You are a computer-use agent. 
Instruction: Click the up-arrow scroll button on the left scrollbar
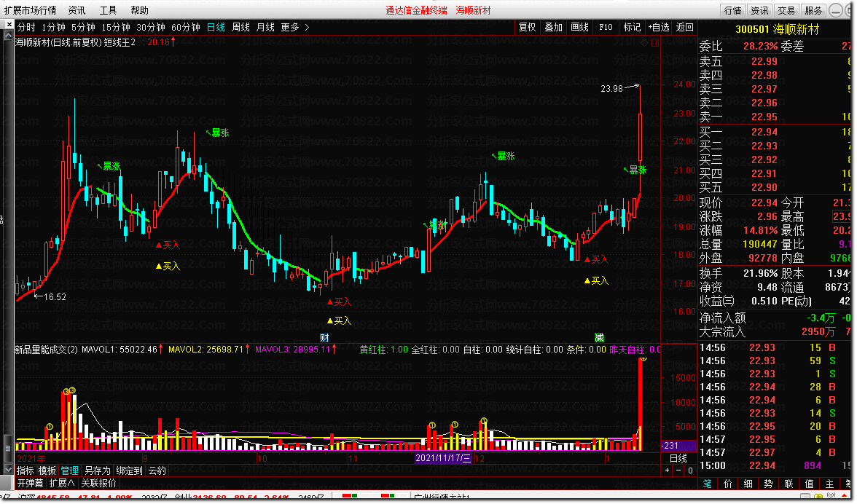pos(8,36)
